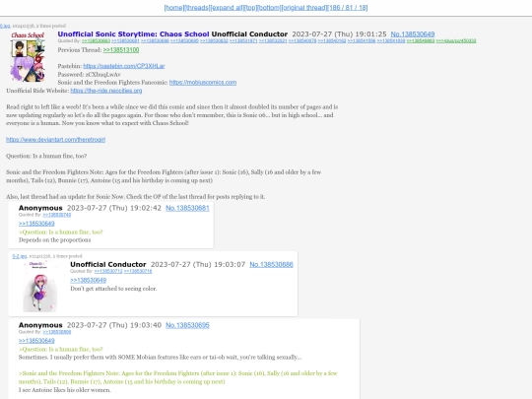Go to the [threads] link
The width and height of the screenshot is (532, 399).
pyautogui.click(x=197, y=8)
